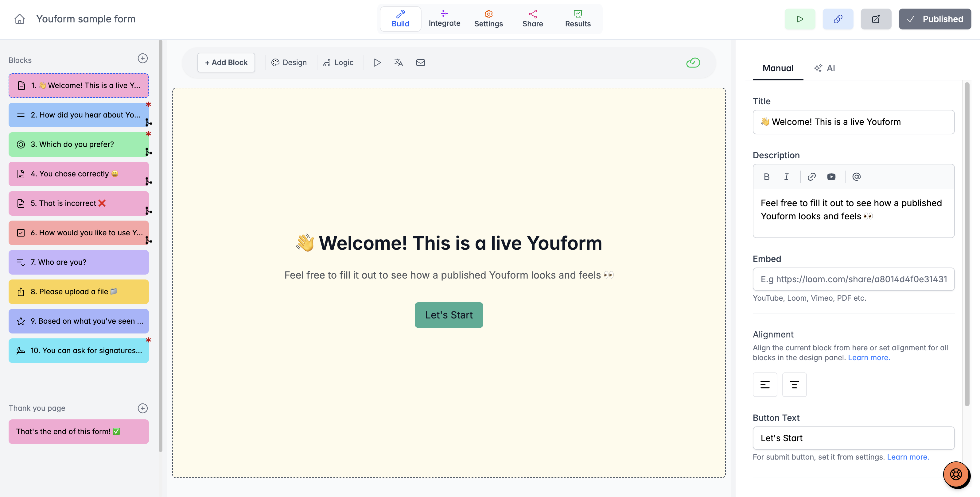Click the Embed URL input field

(x=853, y=279)
